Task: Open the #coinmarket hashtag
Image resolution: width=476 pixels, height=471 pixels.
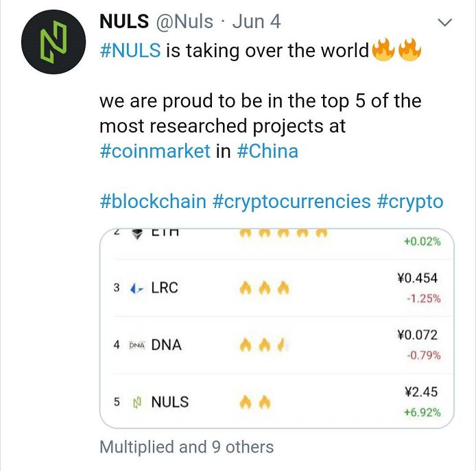Action: point(155,151)
